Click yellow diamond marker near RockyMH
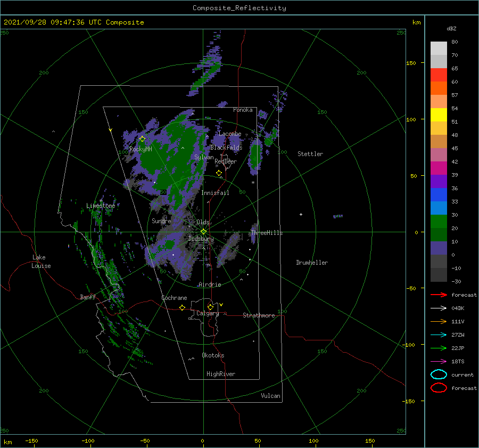Image resolution: width=479 pixels, height=448 pixels. point(142,139)
